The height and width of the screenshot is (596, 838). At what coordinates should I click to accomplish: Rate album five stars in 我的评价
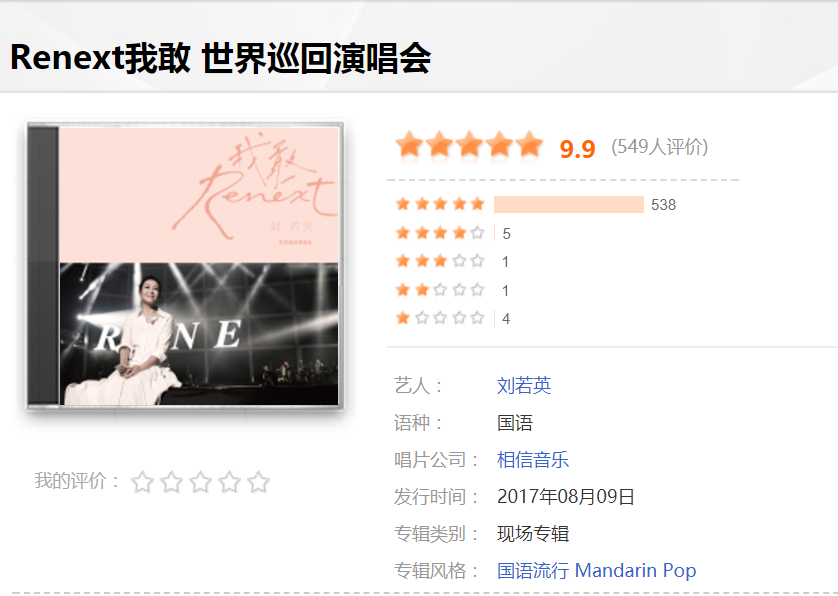point(258,482)
